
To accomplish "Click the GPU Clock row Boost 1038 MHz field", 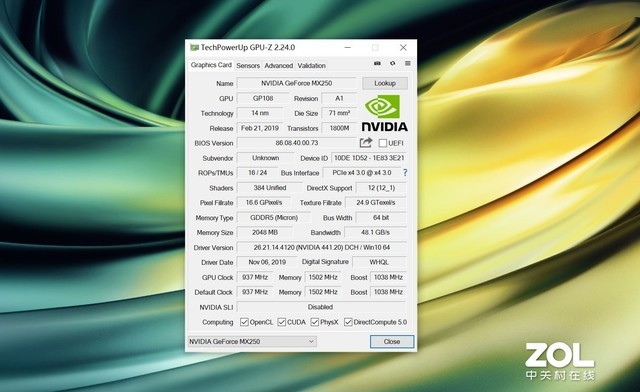I will tap(388, 277).
